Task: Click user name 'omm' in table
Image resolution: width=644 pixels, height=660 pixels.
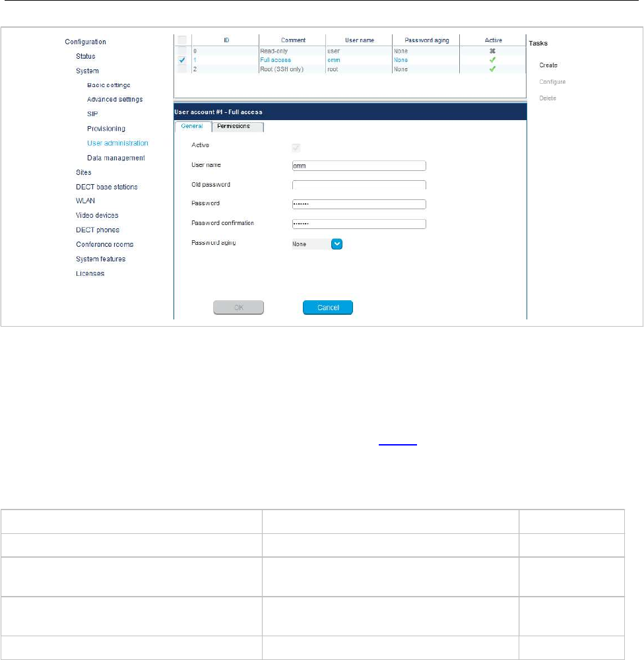Action: coord(333,60)
